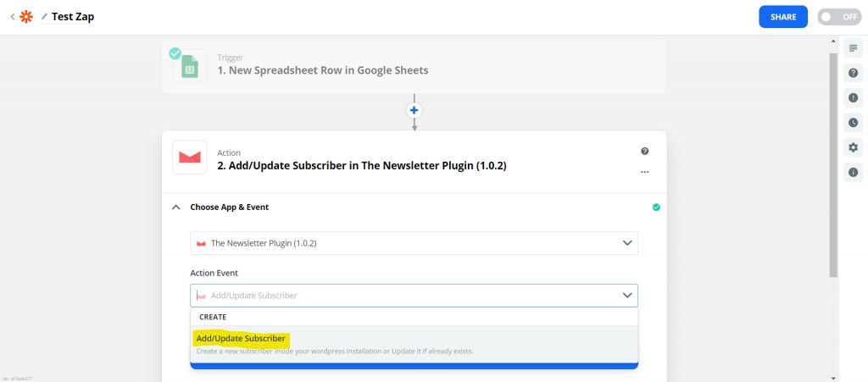This screenshot has width=868, height=382.
Task: Click the Newsletter Plugin action icon
Action: [189, 158]
